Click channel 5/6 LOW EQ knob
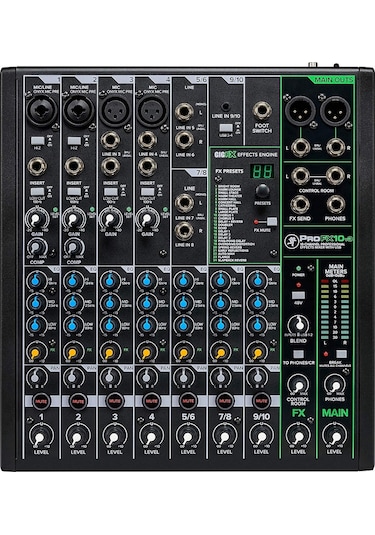 184,325
